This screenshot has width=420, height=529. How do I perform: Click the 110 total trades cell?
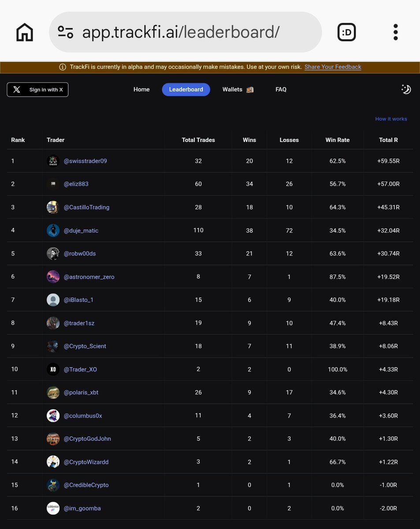coord(198,231)
